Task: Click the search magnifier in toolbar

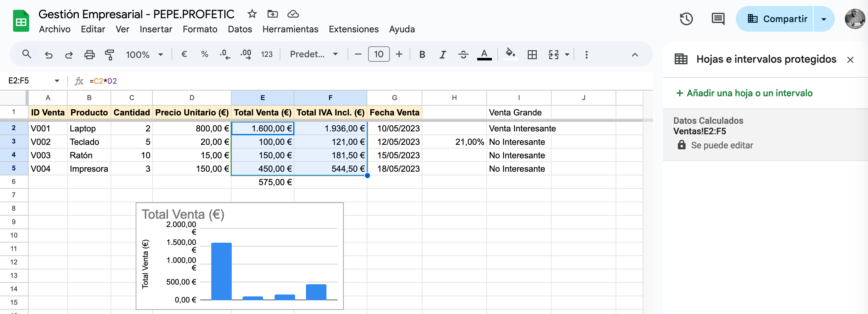Action: (x=27, y=54)
